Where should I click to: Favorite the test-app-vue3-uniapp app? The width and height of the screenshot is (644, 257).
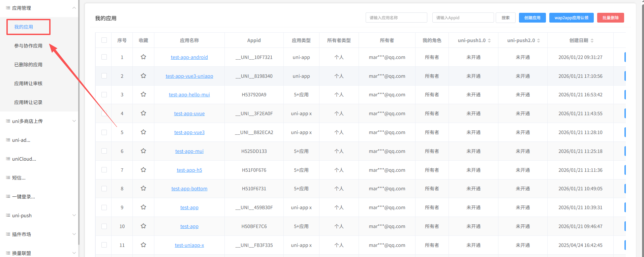click(143, 76)
